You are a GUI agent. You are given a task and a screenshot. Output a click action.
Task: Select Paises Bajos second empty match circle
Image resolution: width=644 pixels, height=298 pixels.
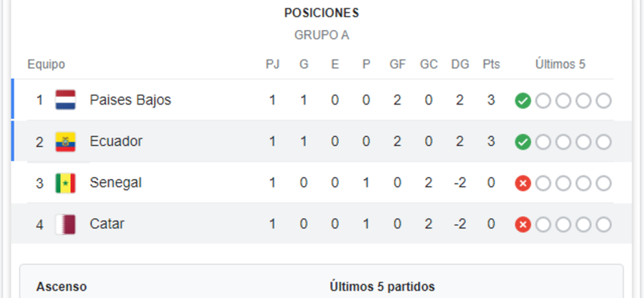(x=563, y=101)
